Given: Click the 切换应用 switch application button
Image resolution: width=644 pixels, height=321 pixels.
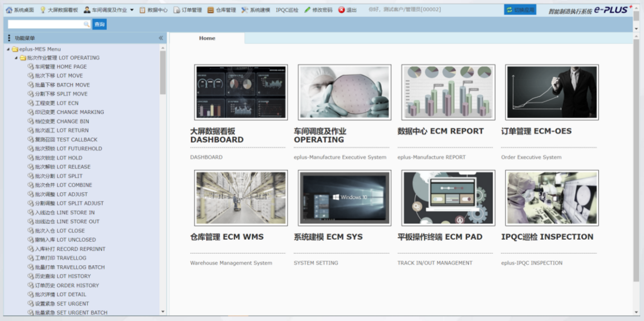Looking at the screenshot, I should (x=520, y=10).
